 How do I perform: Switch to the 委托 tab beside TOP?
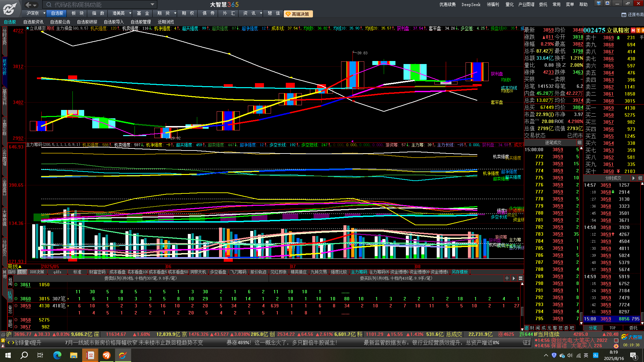(633, 328)
